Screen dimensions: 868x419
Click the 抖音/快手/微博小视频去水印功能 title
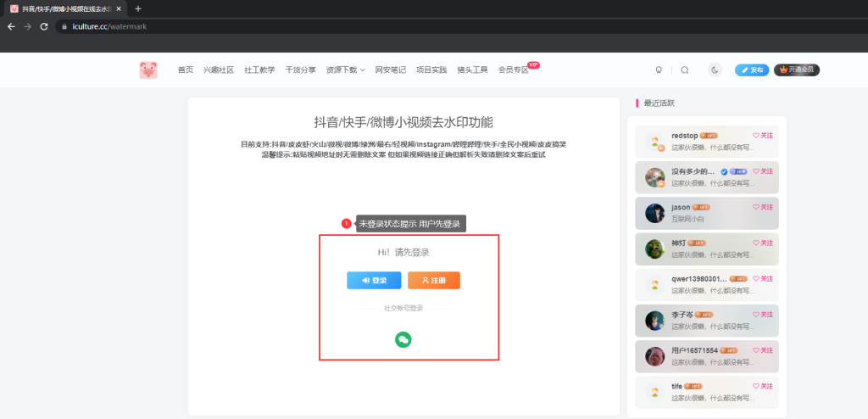(403, 122)
